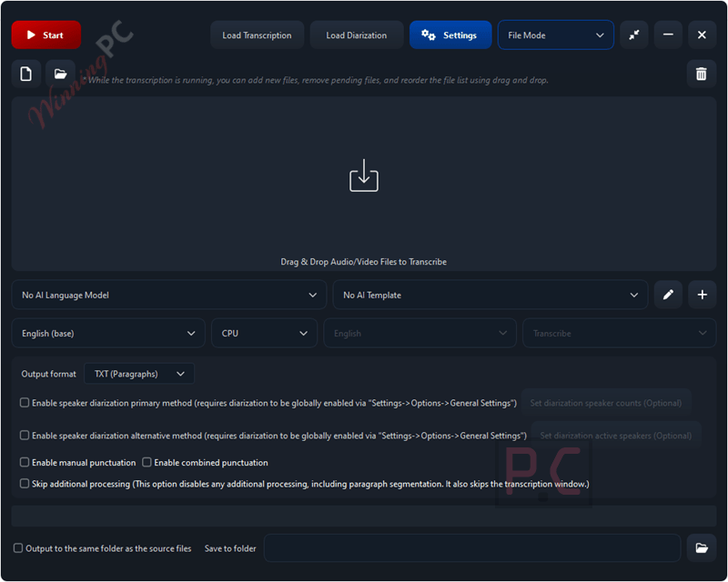Click the diarization speaker counts field
The height and width of the screenshot is (582, 728).
click(x=606, y=403)
